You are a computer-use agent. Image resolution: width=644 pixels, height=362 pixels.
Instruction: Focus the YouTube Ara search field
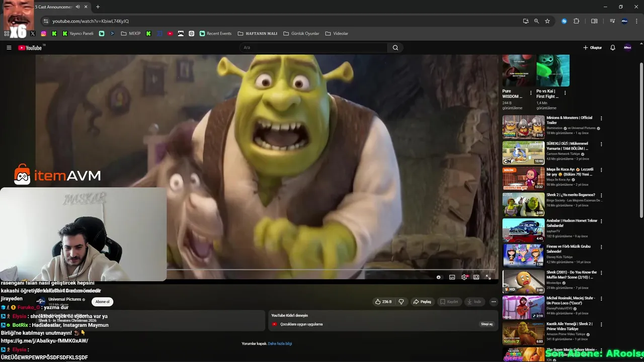point(314,48)
